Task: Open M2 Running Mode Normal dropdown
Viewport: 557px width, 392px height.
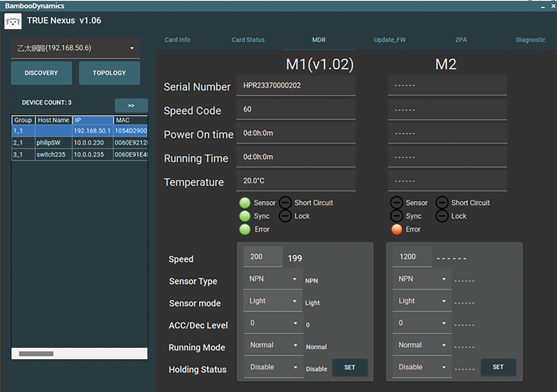Action: [422, 345]
